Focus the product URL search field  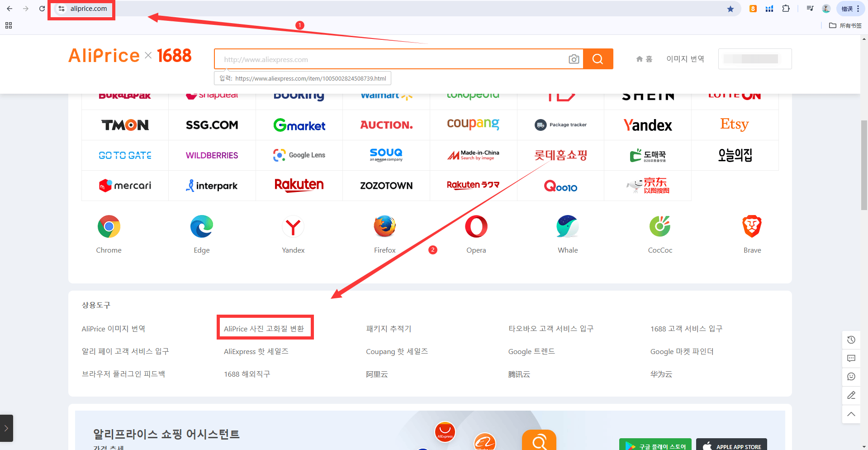[392, 59]
